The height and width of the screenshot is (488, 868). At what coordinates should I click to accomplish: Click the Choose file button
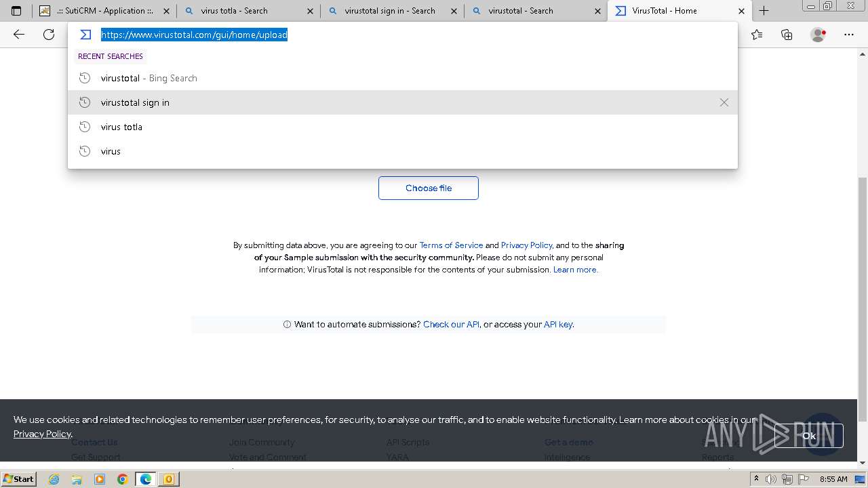click(x=429, y=188)
